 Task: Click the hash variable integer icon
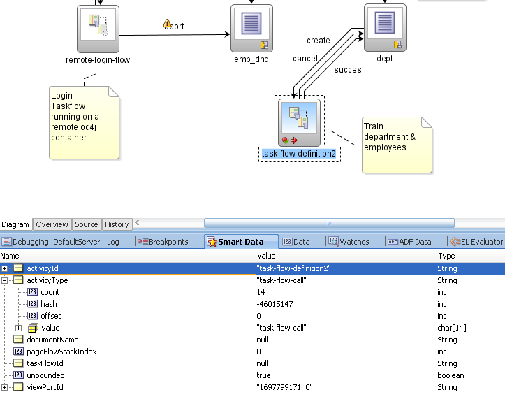[32, 304]
